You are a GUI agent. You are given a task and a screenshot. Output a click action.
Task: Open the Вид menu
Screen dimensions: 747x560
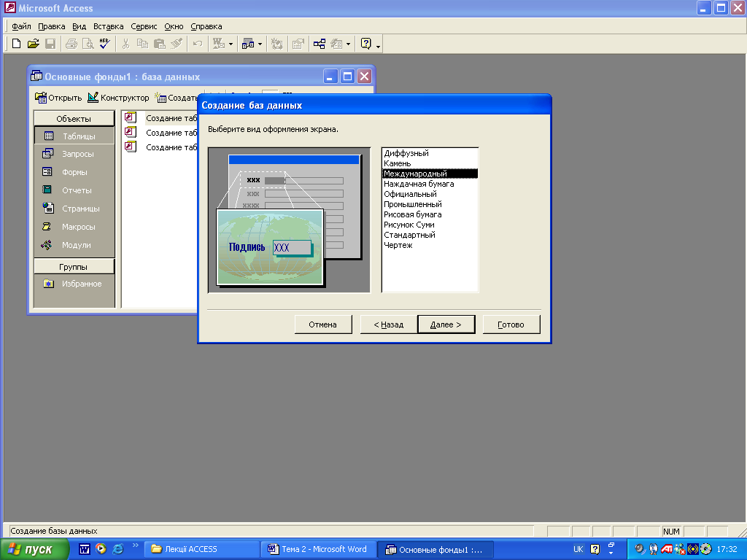(x=79, y=27)
